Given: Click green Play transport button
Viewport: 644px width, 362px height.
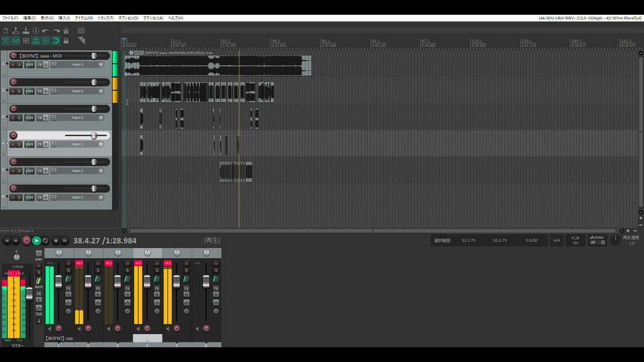Looking at the screenshot, I should (x=36, y=241).
